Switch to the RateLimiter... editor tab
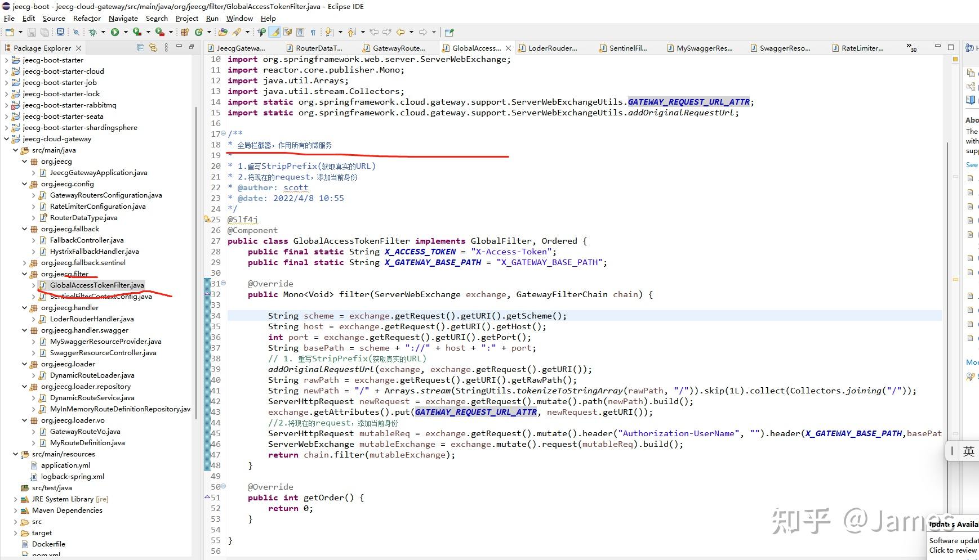 coord(857,48)
